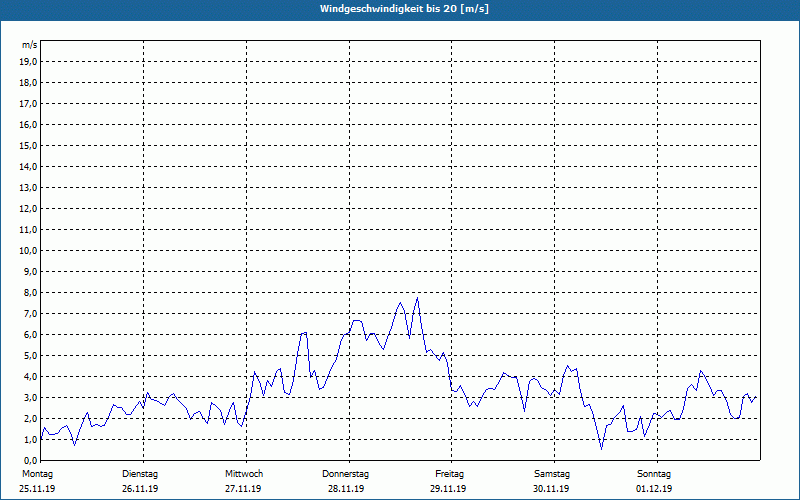Click the y-axis label '15,0'
This screenshot has width=800, height=500.
28,145
